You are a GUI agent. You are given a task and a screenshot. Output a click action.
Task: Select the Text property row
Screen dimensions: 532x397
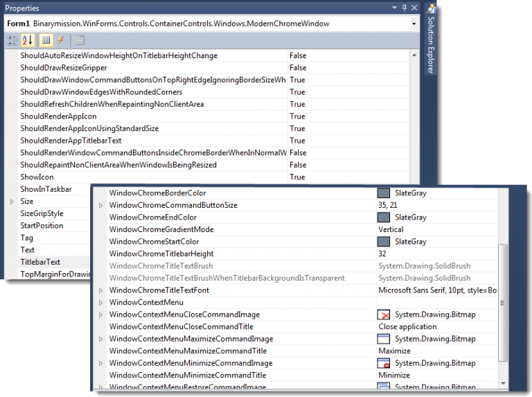click(x=27, y=250)
